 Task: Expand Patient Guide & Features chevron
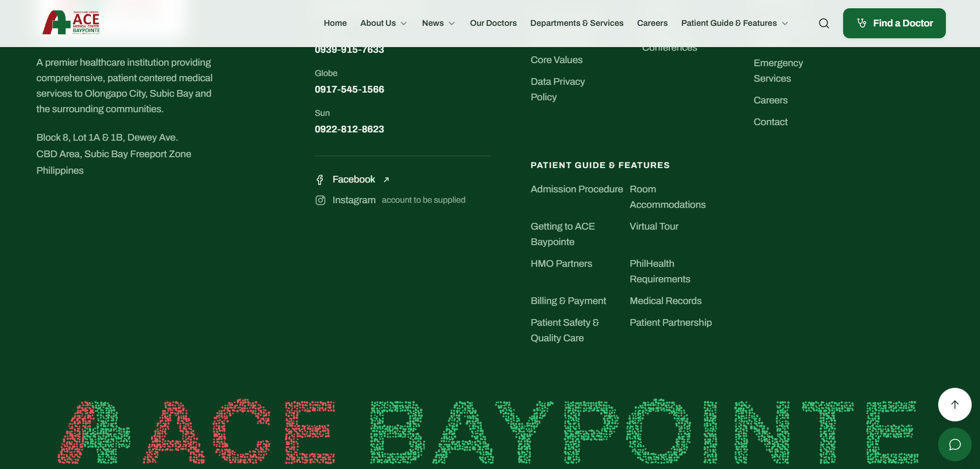coord(785,23)
